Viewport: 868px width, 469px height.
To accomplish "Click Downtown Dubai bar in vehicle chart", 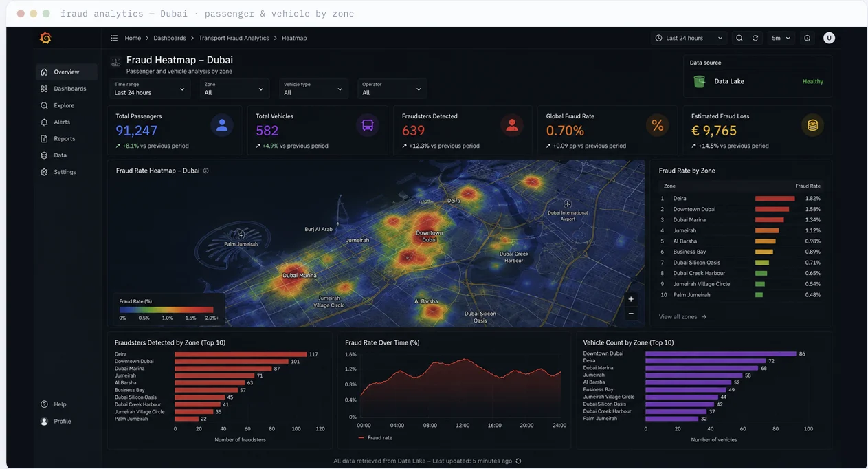I will [x=720, y=353].
